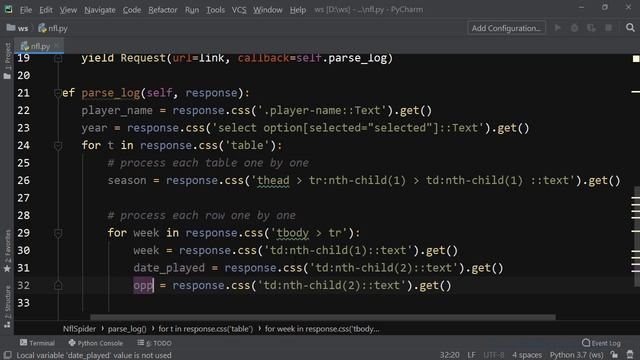
Task: Open Python 3.7 (ws) interpreter selector
Action: (x=576, y=355)
